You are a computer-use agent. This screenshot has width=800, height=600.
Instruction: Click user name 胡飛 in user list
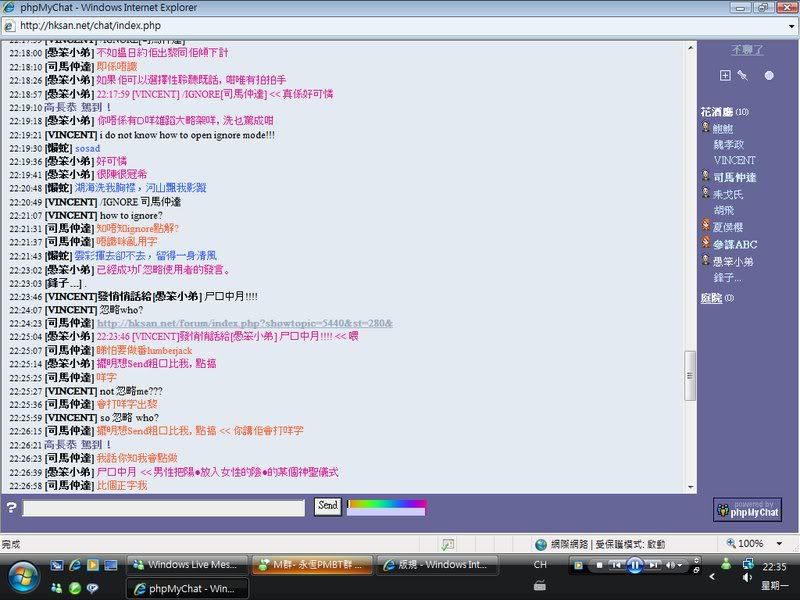(723, 210)
